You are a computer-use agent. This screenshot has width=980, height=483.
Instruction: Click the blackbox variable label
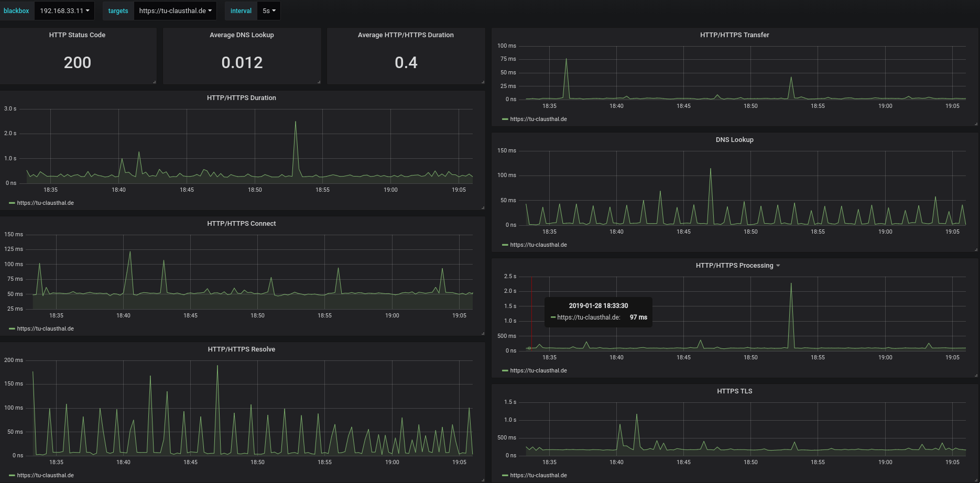pyautogui.click(x=16, y=11)
